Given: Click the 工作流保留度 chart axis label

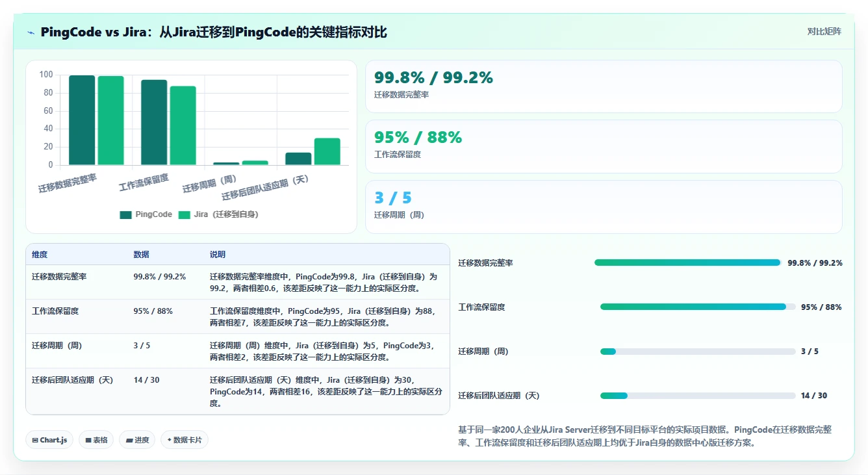Looking at the screenshot, I should click(x=144, y=182).
